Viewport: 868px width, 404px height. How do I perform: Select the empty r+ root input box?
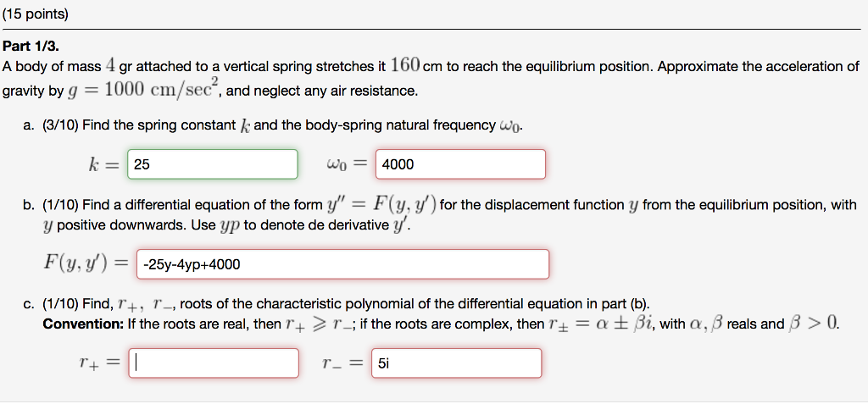tap(214, 363)
